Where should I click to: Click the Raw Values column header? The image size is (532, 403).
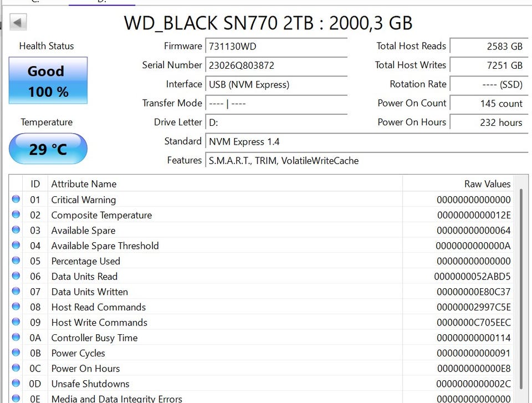tap(458, 183)
